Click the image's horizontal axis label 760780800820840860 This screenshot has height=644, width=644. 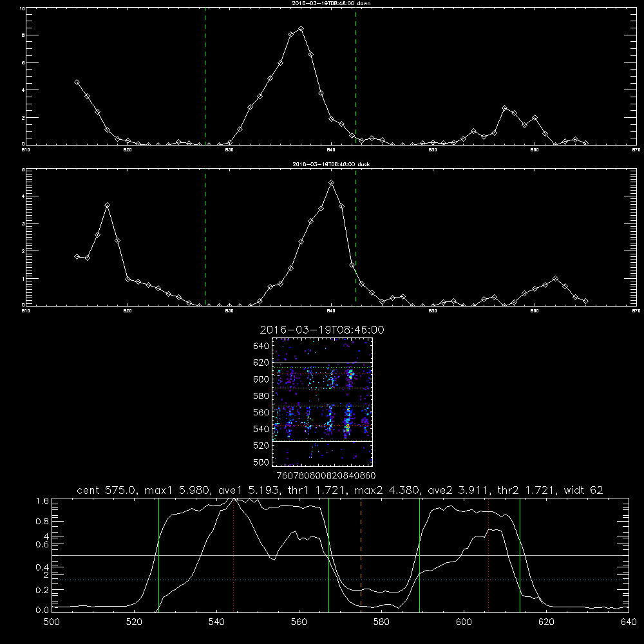(x=326, y=476)
